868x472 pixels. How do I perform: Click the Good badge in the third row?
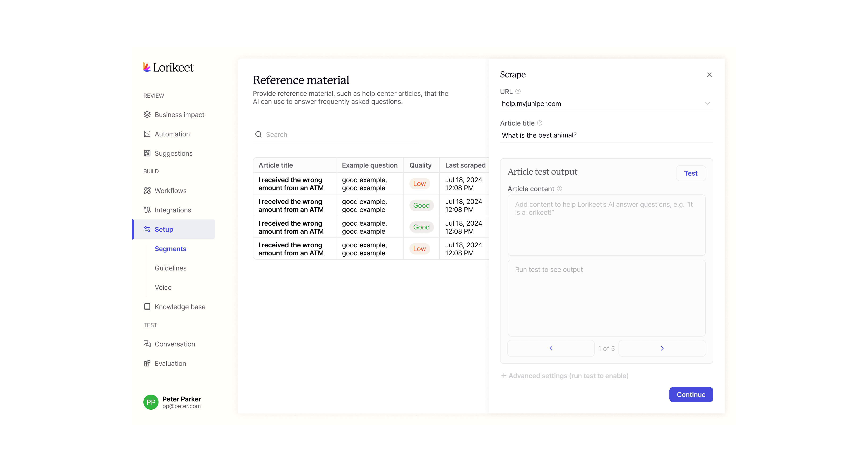pyautogui.click(x=421, y=227)
